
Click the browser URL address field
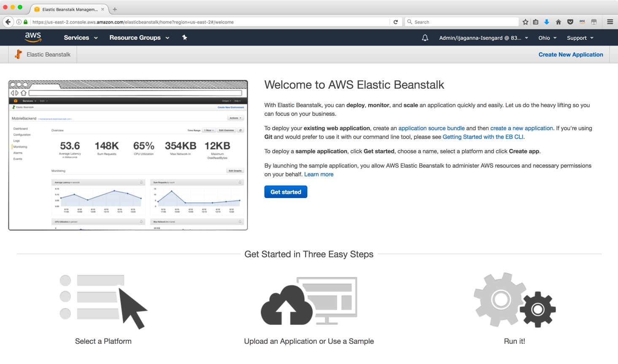(x=211, y=22)
